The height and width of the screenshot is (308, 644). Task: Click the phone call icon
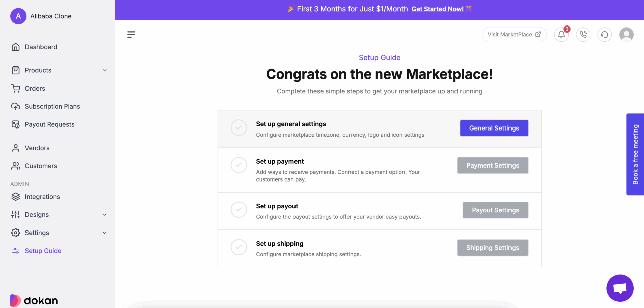[x=583, y=35]
